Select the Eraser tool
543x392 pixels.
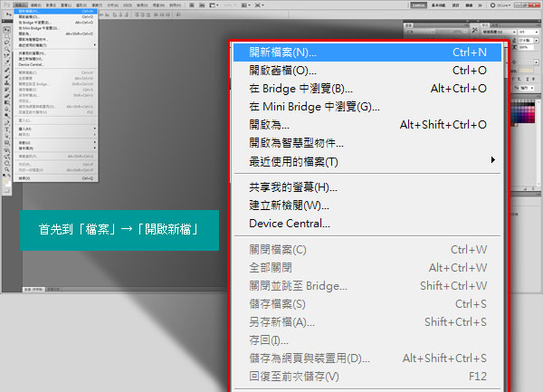7,96
